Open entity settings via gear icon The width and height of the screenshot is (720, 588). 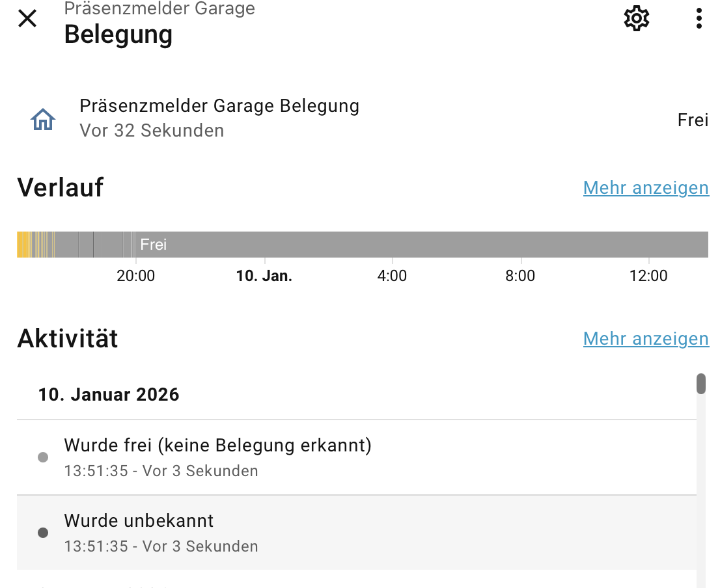636,18
